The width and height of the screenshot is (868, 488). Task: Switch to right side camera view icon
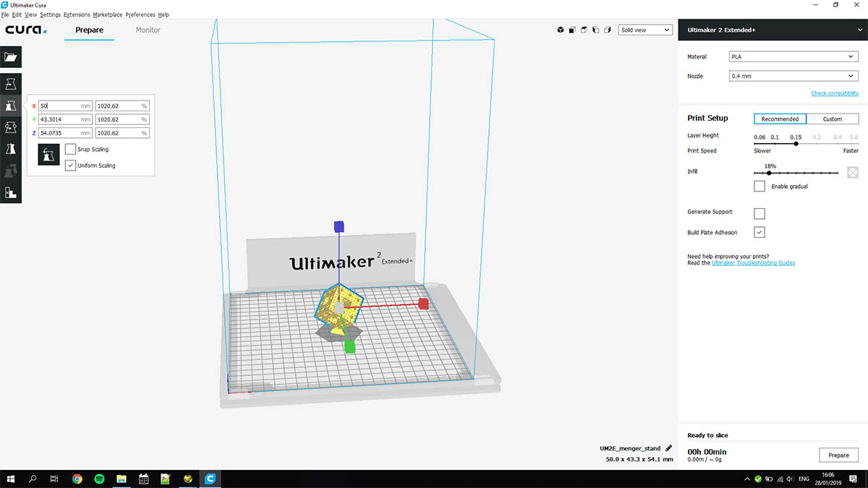pos(607,30)
